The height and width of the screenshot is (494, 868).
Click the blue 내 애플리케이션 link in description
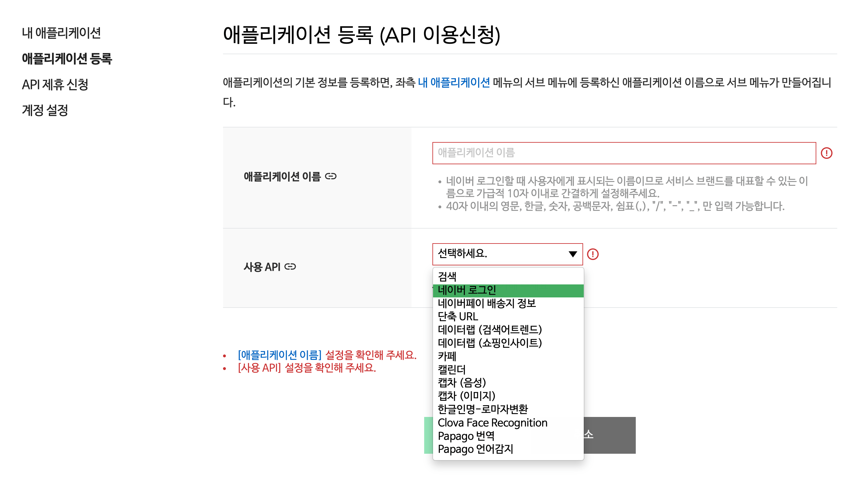[x=454, y=82]
